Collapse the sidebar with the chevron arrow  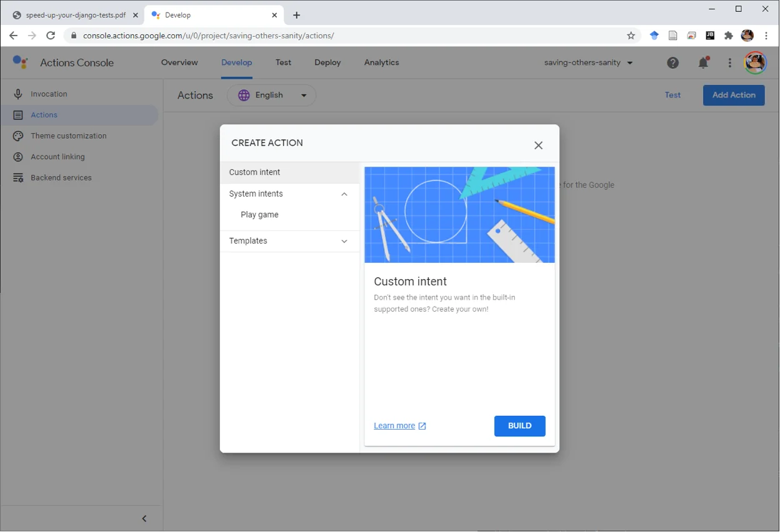[144, 519]
